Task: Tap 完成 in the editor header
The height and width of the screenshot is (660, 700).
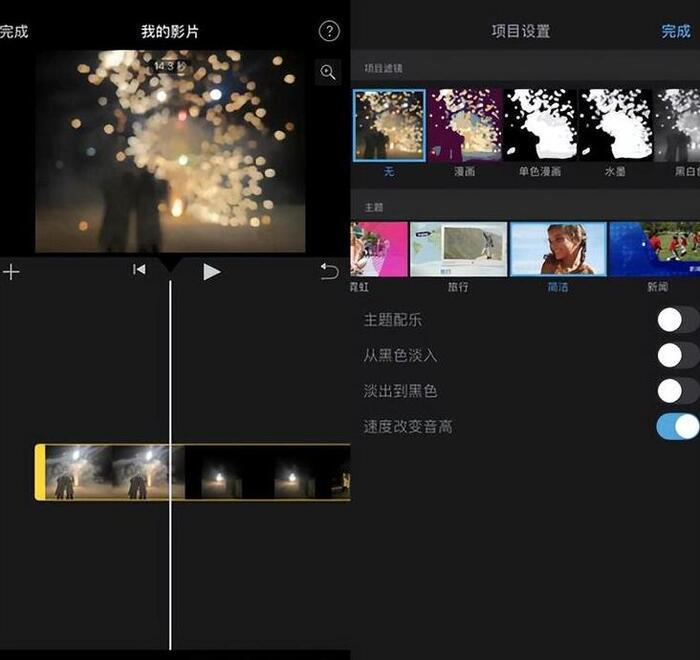Action: [14, 32]
